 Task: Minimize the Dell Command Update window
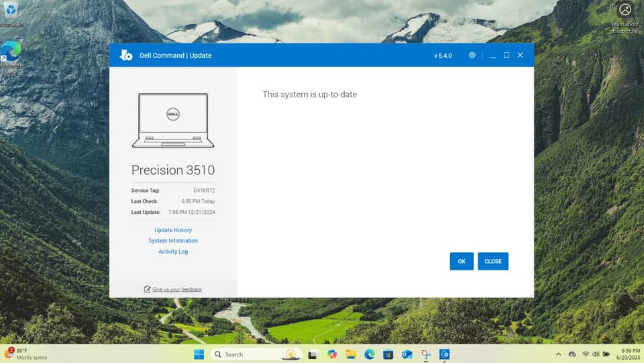click(x=493, y=55)
